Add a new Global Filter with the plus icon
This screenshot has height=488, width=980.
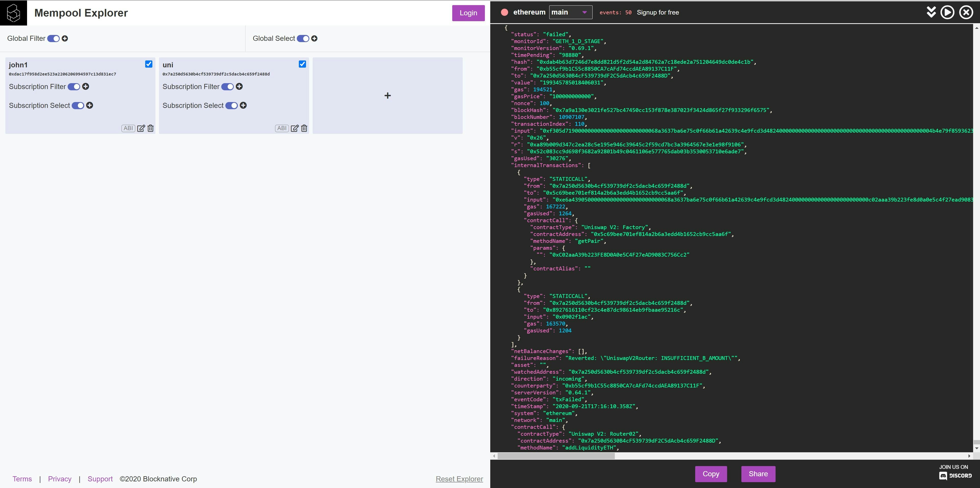65,39
